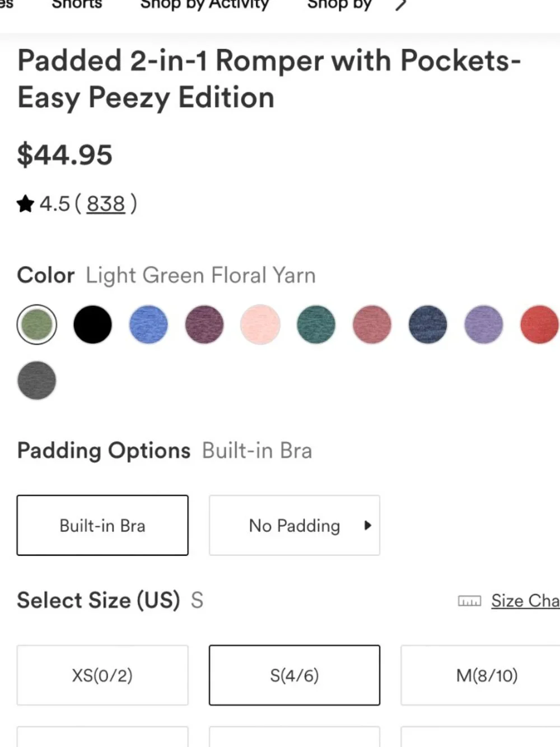This screenshot has height=747, width=560.
Task: Pick the lavender purple color swatch
Action: click(484, 324)
